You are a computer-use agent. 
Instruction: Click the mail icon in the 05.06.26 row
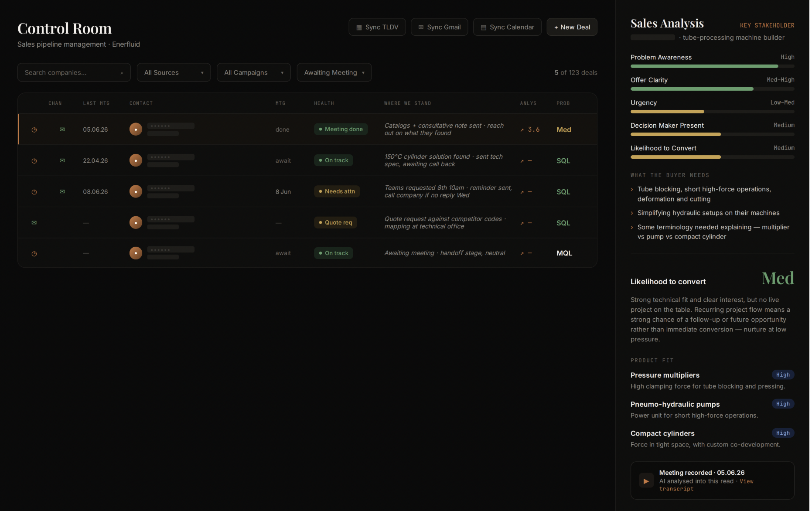[62, 129]
